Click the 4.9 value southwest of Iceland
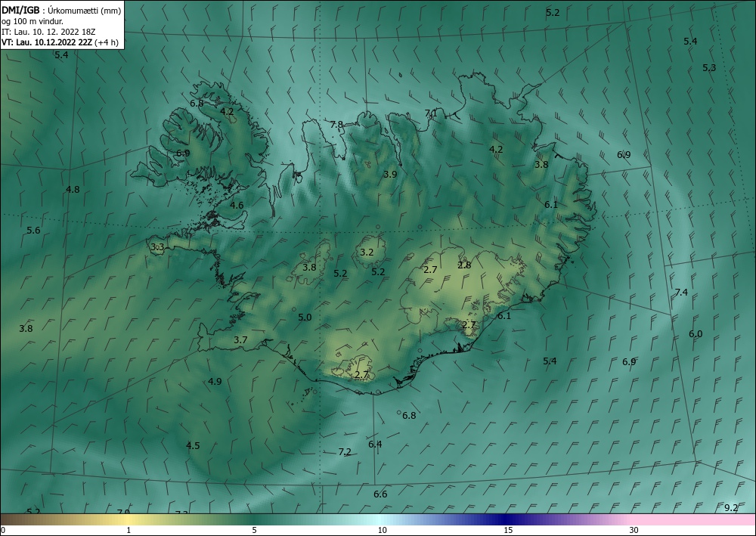Viewport: 756px width, 536px height. click(215, 382)
